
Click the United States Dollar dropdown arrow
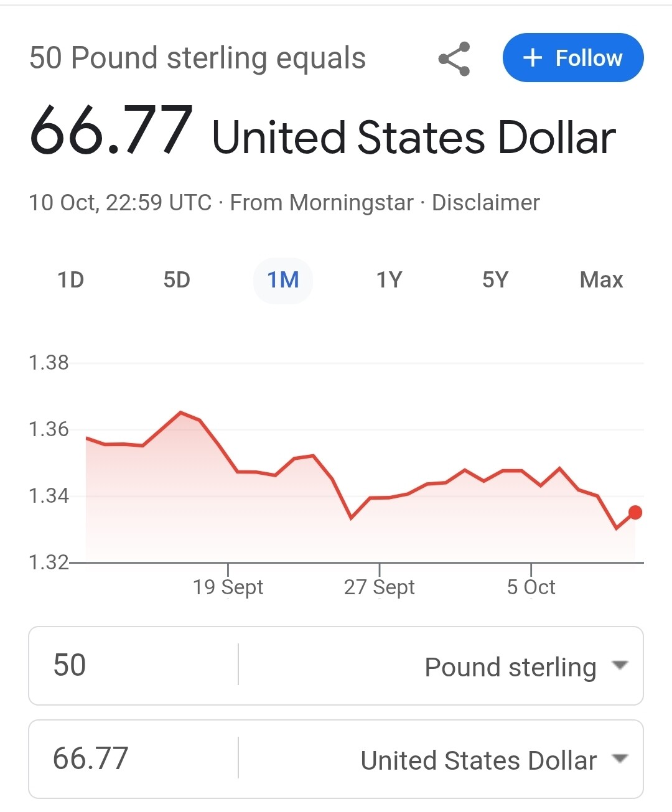(x=620, y=758)
